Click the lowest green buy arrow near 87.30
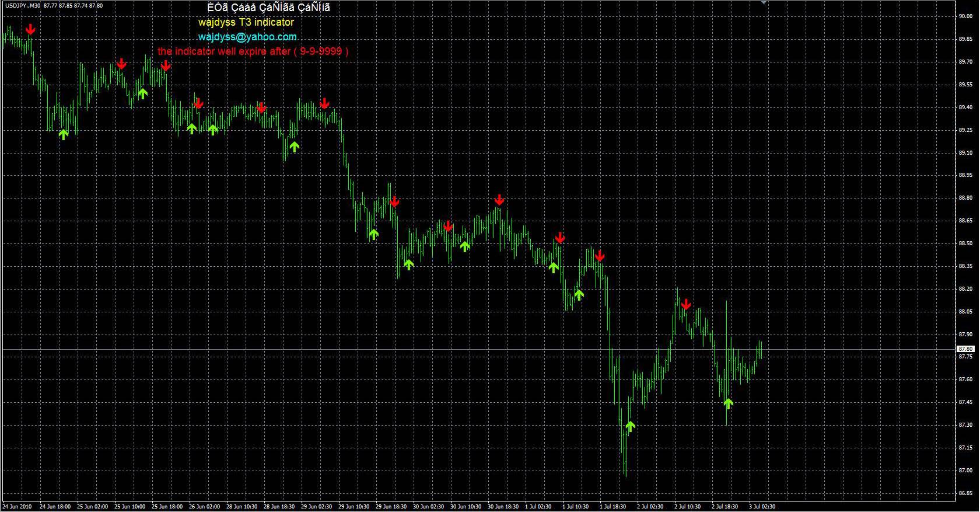This screenshot has height=512, width=980. pyautogui.click(x=630, y=426)
